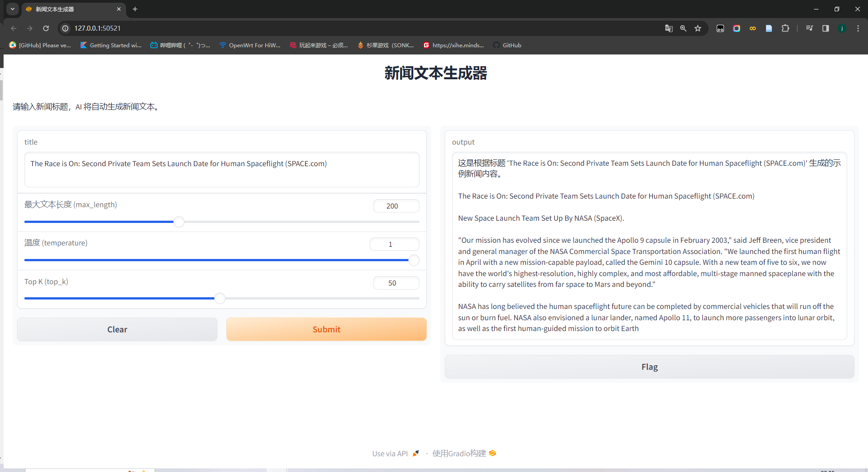Click the 新闻文本生成器 page heading
Viewport: 868px width, 472px height.
436,73
